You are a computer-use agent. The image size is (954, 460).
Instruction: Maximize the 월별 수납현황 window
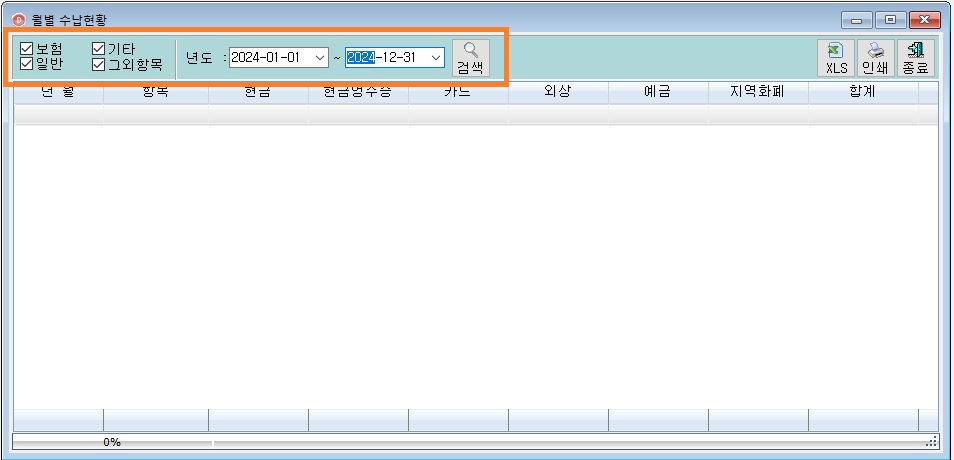[x=891, y=20]
